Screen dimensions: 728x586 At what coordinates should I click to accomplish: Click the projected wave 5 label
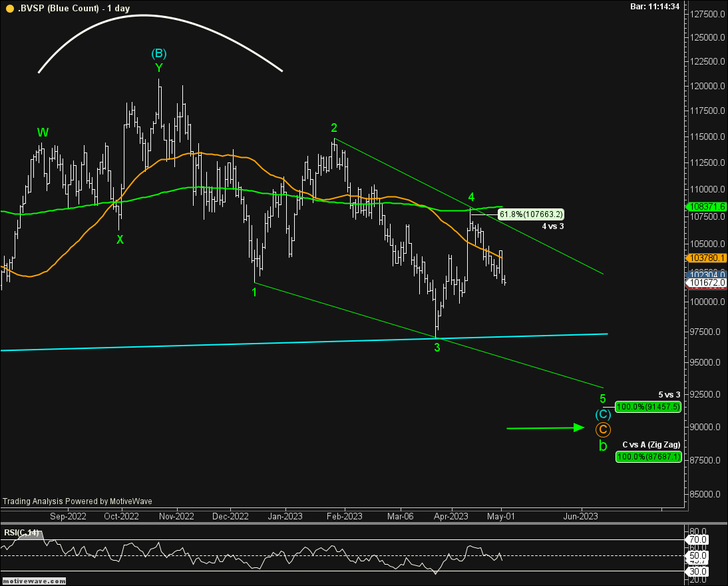click(x=603, y=399)
